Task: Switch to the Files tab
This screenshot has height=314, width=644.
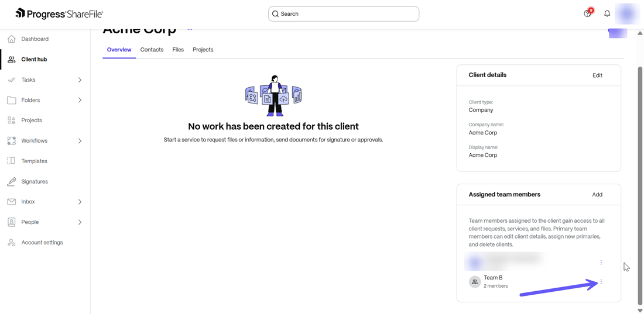Action: (178, 50)
